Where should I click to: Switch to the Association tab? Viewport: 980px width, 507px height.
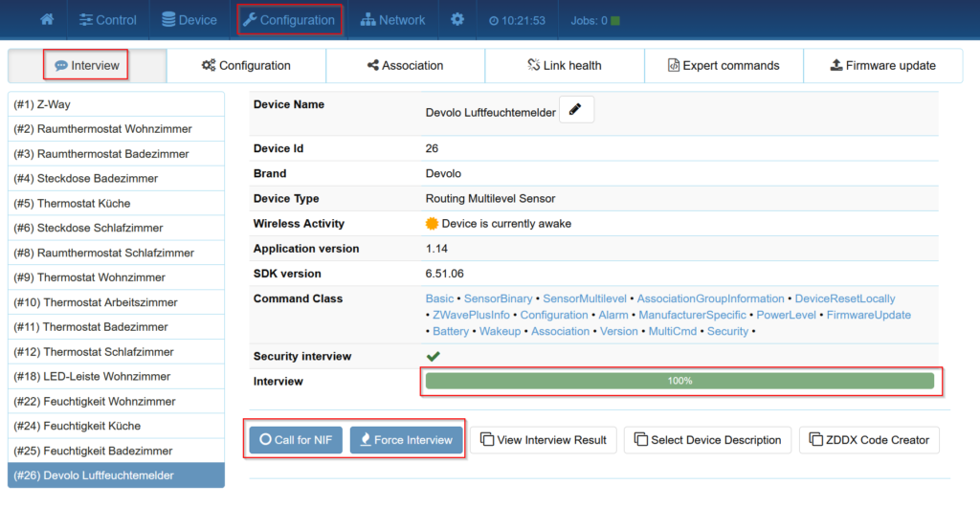(405, 66)
